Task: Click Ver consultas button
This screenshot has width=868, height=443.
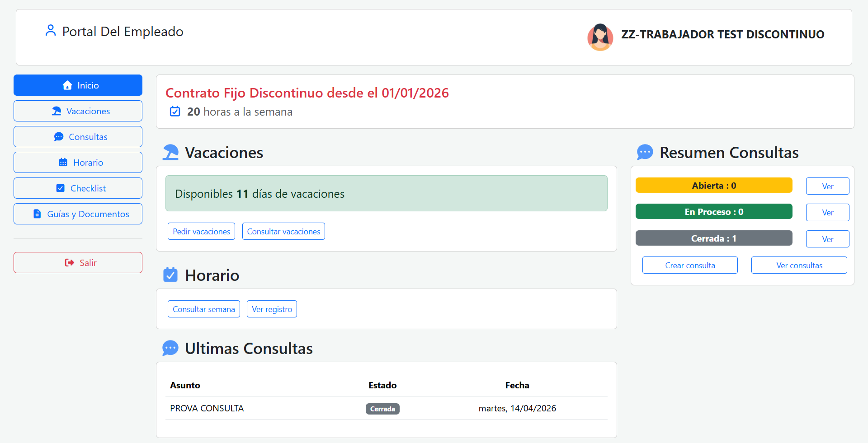Action: tap(799, 265)
